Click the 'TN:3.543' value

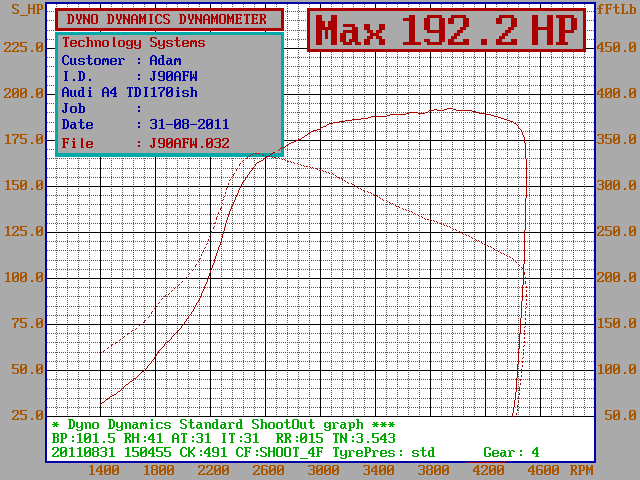(x=364, y=438)
